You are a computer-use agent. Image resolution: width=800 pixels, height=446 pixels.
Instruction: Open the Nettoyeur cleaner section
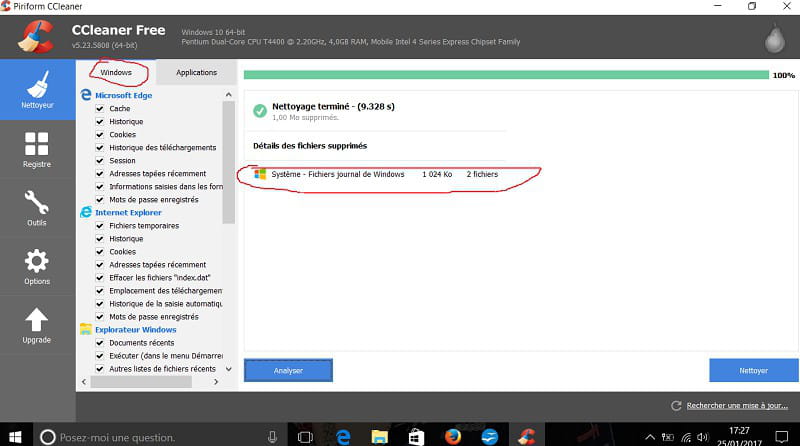pyautogui.click(x=37, y=90)
